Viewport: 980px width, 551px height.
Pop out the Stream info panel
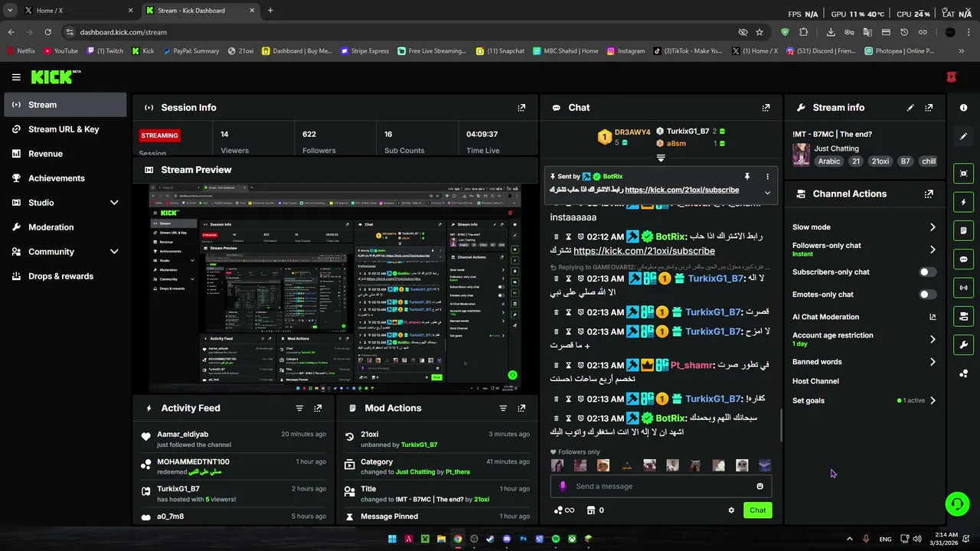coord(929,108)
